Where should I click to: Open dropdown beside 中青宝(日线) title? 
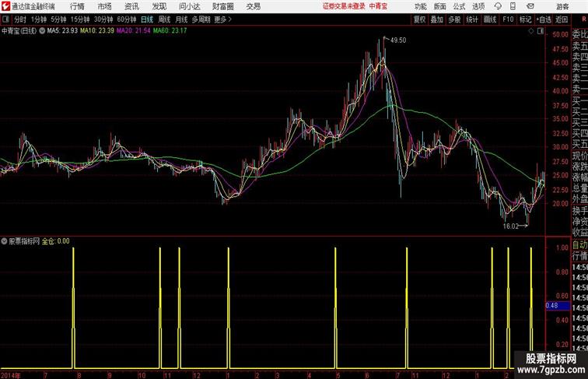(42, 31)
